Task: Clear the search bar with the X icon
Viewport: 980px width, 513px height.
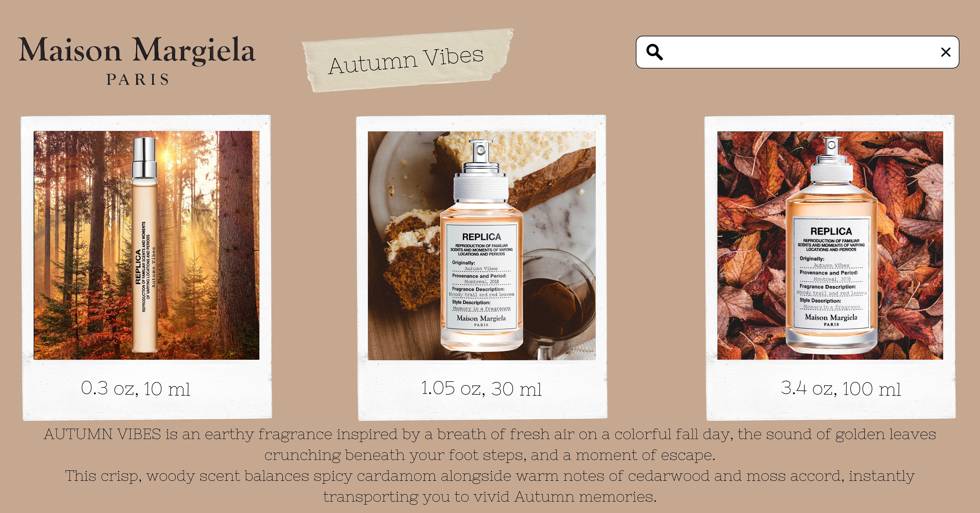Action: click(x=946, y=52)
